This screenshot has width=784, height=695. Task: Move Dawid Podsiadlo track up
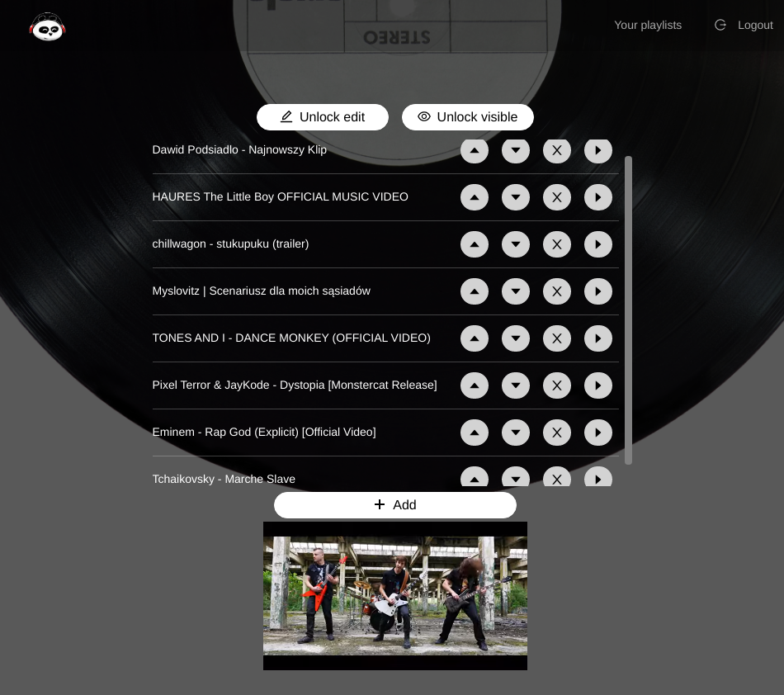tap(475, 150)
